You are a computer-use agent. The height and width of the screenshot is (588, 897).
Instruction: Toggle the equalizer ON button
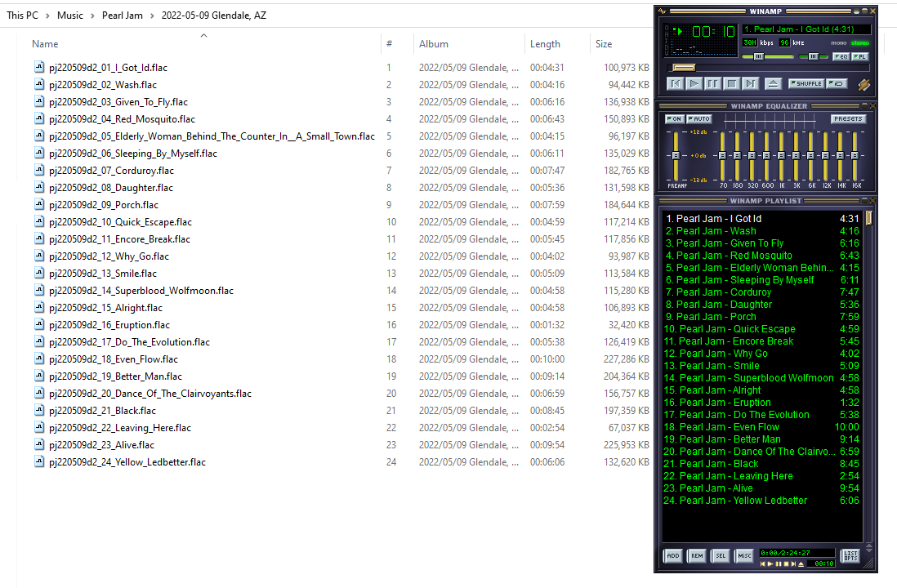(675, 119)
